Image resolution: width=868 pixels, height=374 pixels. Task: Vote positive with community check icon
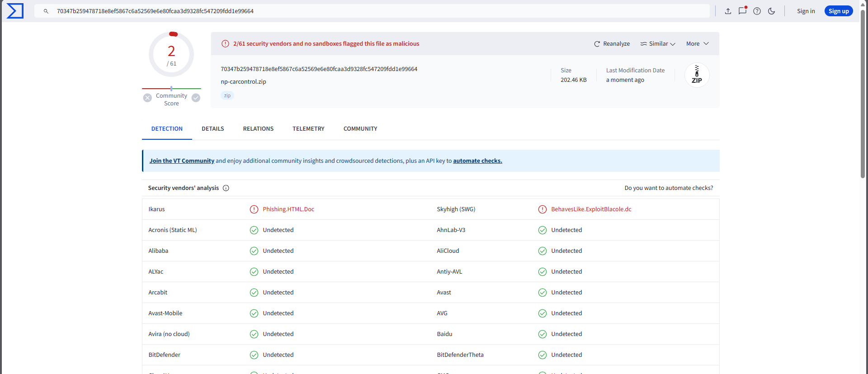point(196,98)
